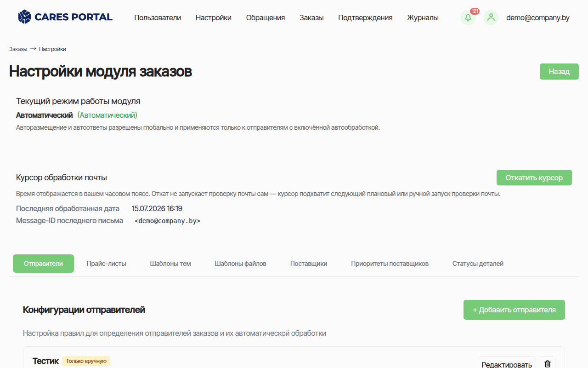Go to the Обращения menu

pos(266,18)
